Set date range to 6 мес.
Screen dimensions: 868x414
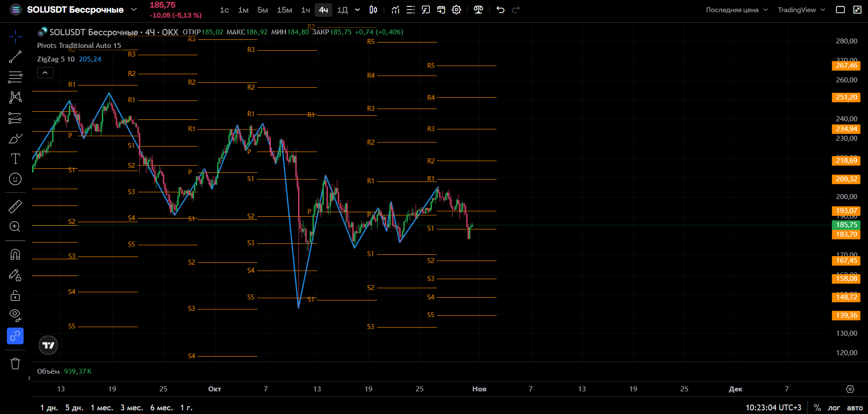161,408
